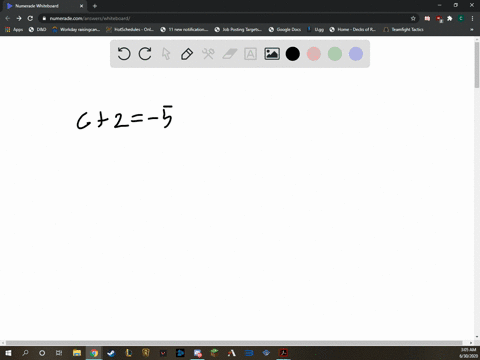
Task: Click the horizontal page scrollbar
Action: coord(234,343)
